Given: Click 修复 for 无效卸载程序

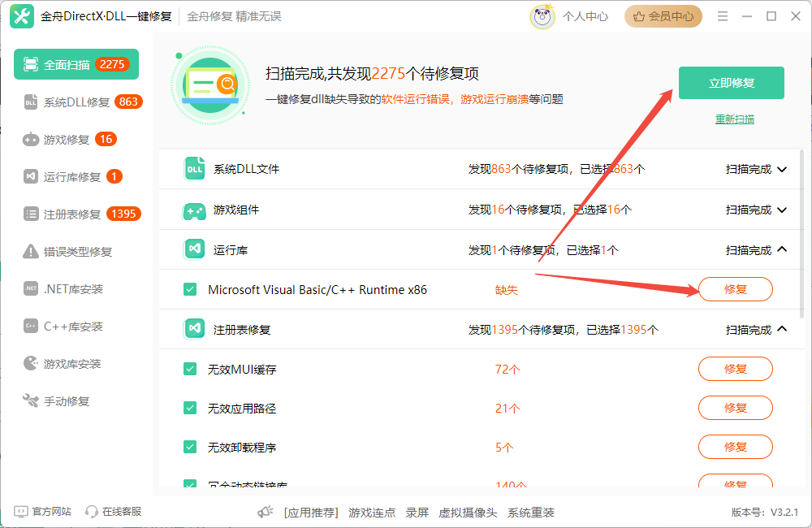Looking at the screenshot, I should click(736, 447).
